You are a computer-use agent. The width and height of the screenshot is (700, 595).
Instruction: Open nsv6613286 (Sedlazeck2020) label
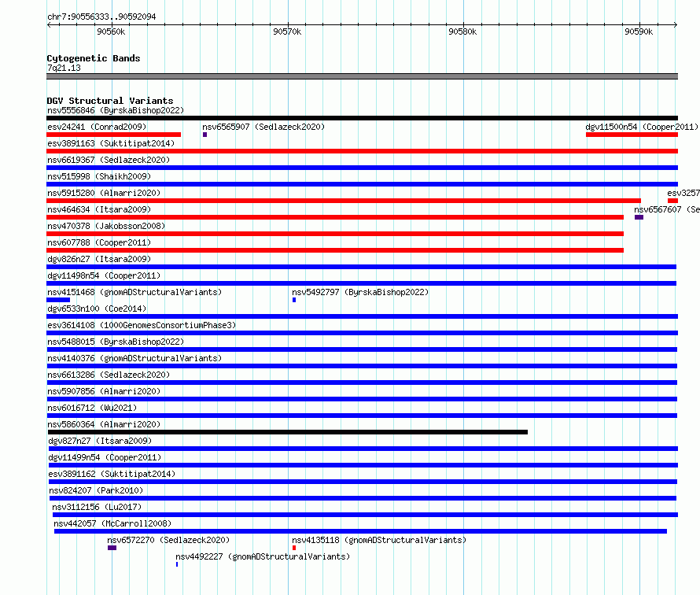(x=109, y=375)
